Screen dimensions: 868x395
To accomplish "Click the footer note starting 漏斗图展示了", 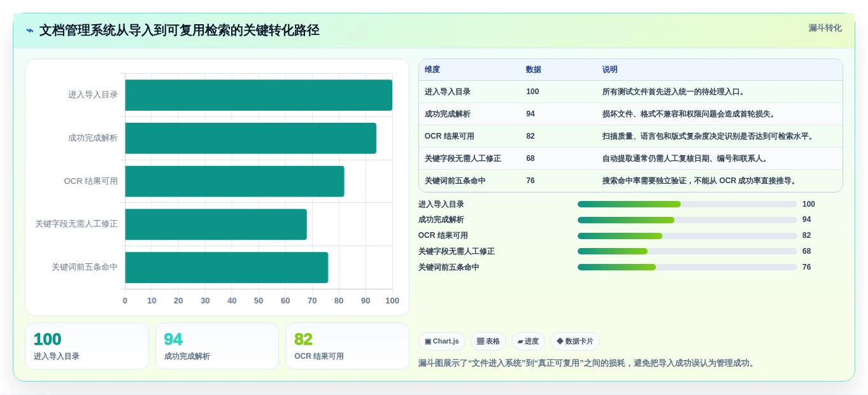I will pos(588,363).
